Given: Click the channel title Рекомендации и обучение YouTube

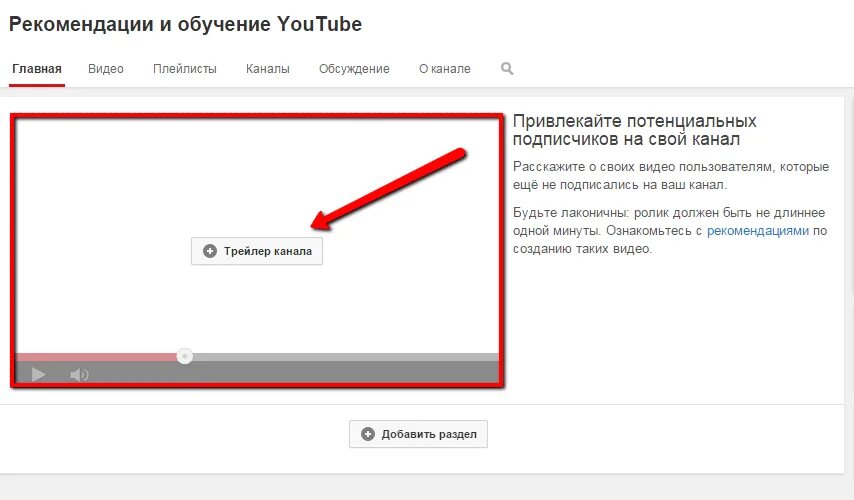Looking at the screenshot, I should 185,25.
